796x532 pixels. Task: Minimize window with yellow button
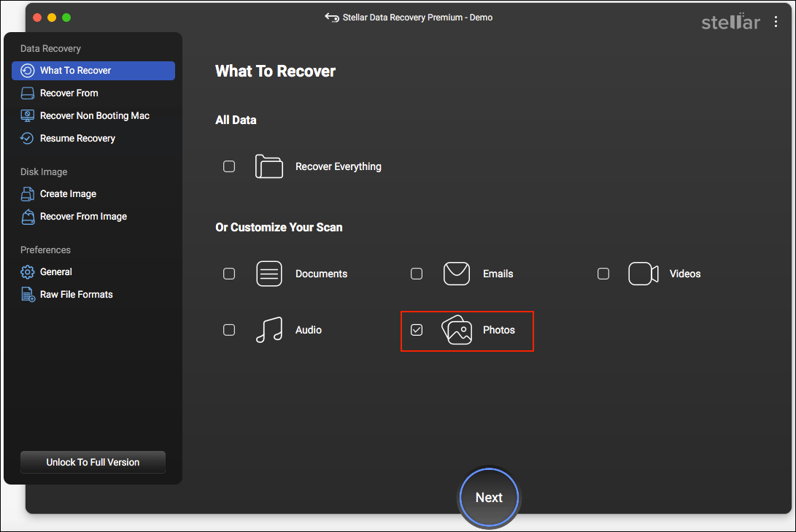click(51, 18)
